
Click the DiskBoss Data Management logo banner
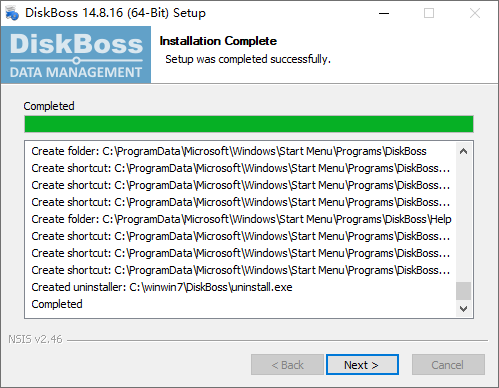76,55
